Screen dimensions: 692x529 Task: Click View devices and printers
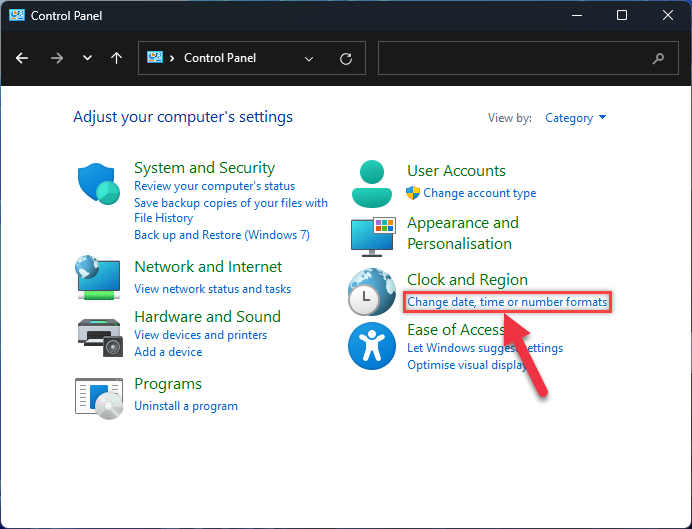pos(201,335)
